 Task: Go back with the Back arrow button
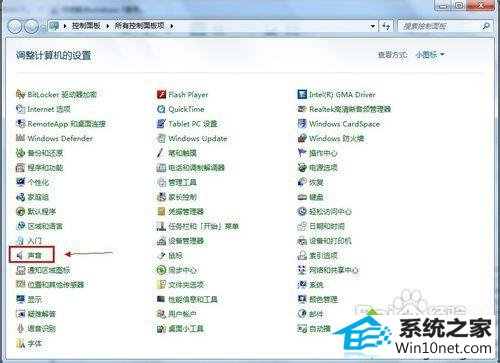15,26
